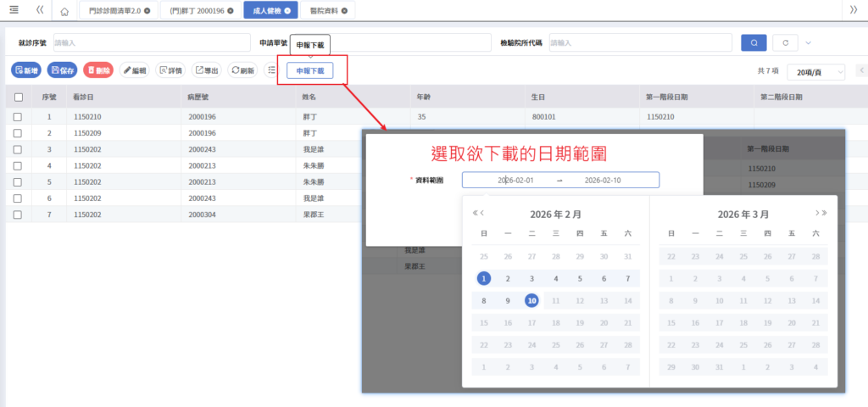Check the row 1 checkbox for 胖丁
868x407 pixels.
click(18, 118)
